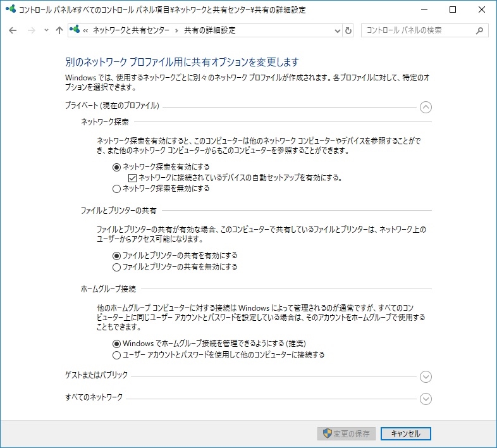Expand the すべてのネットワーク section
Viewport: 497px width, 448px height.
[x=426, y=399]
